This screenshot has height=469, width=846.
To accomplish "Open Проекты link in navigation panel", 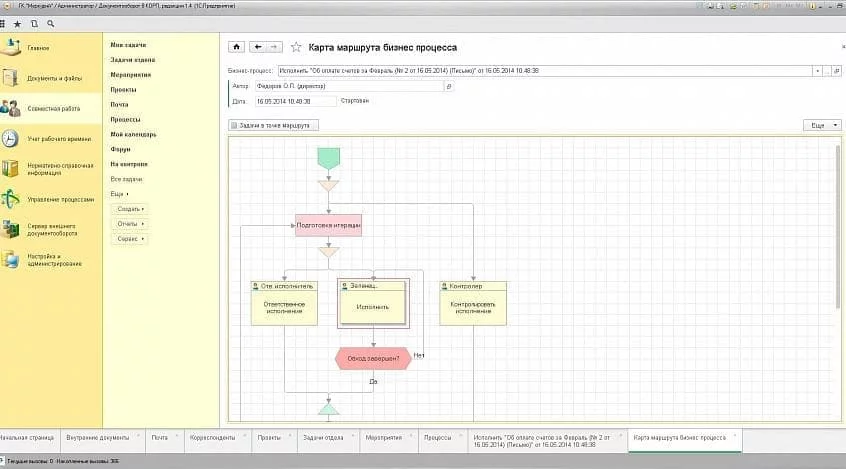I will point(124,90).
